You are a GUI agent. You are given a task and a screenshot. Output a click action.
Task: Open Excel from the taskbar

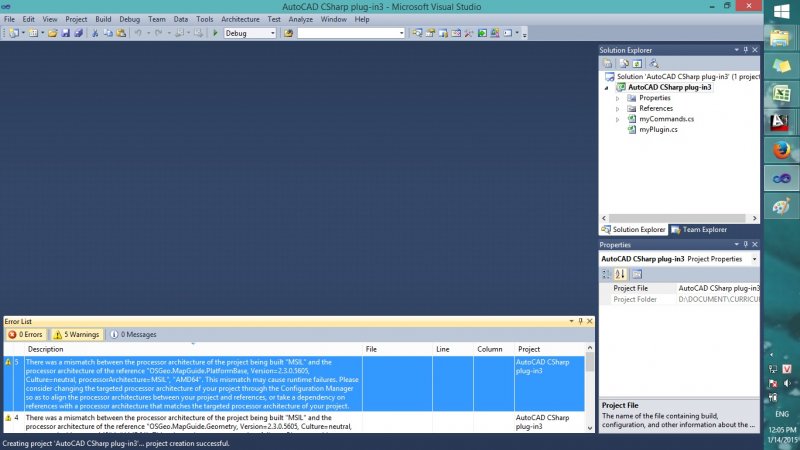pos(781,93)
